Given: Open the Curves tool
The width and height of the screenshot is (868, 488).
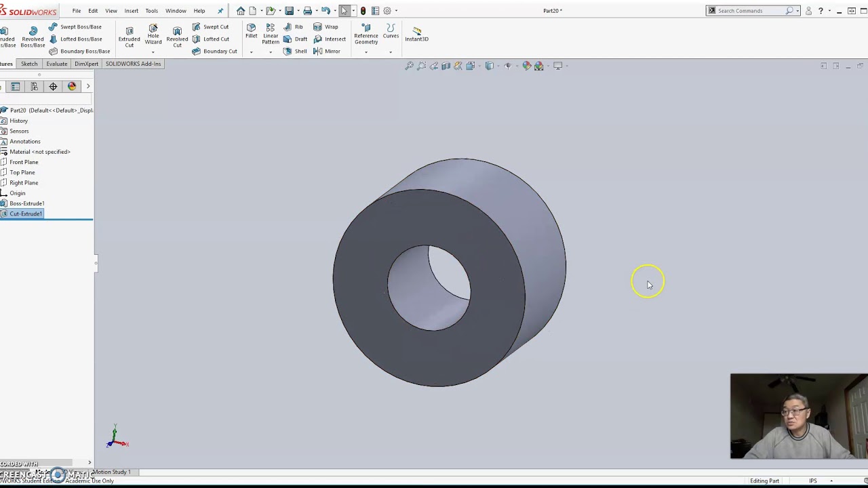Looking at the screenshot, I should pos(391,30).
